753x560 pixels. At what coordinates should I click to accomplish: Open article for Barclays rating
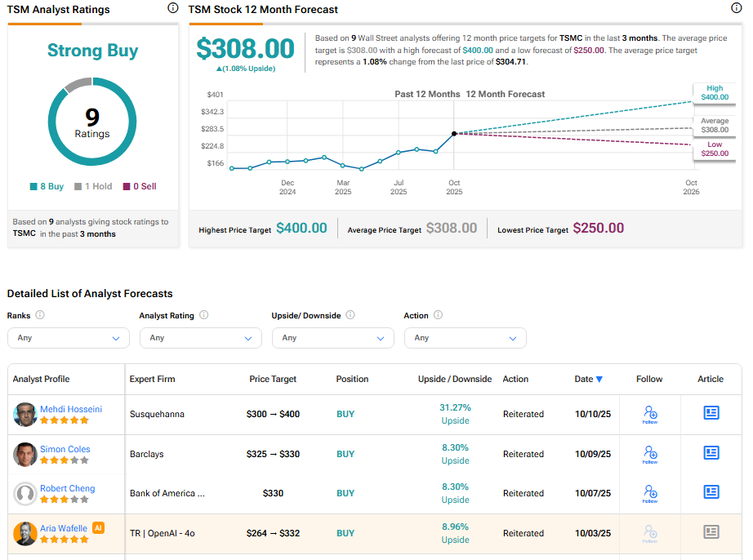711,453
